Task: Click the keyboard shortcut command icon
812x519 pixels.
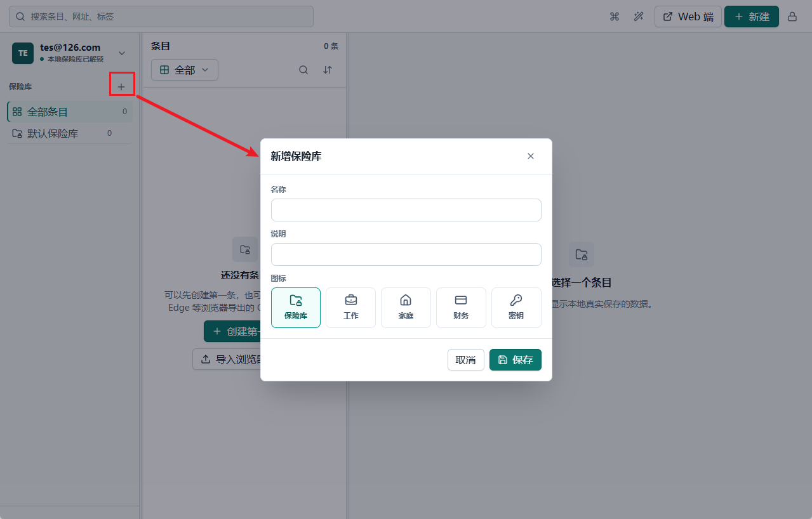Action: point(614,16)
